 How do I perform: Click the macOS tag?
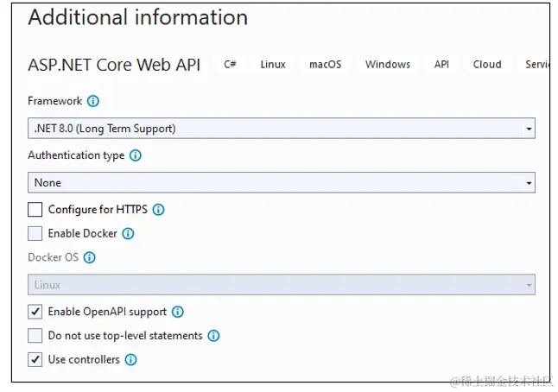point(326,65)
